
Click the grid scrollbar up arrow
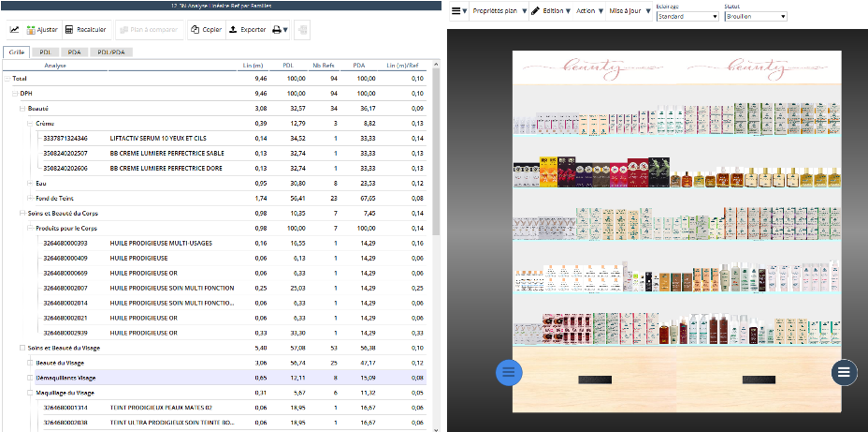pyautogui.click(x=436, y=64)
